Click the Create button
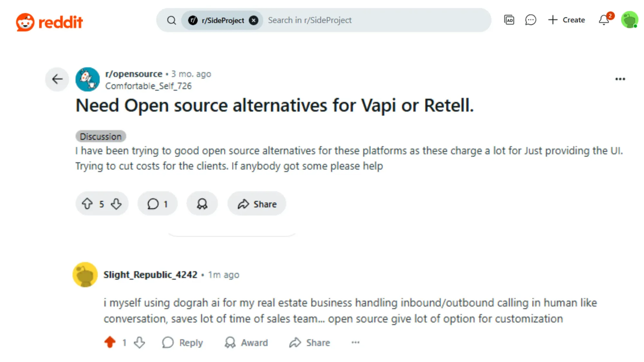 click(567, 20)
